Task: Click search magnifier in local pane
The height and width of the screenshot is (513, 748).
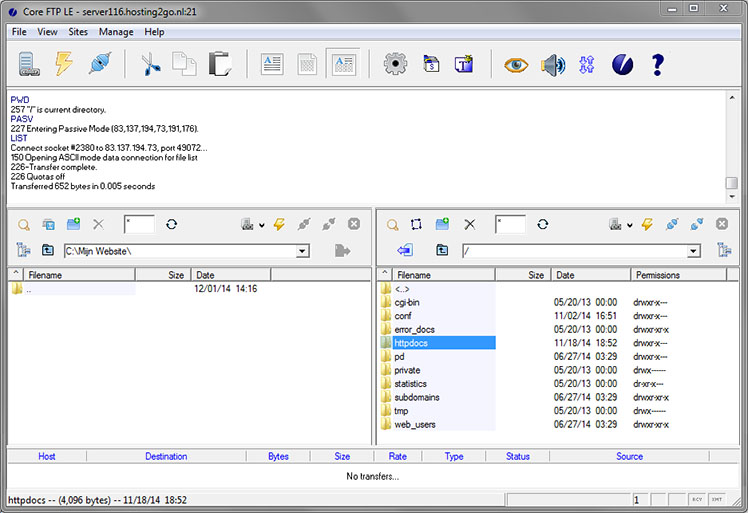Action: pyautogui.click(x=24, y=225)
